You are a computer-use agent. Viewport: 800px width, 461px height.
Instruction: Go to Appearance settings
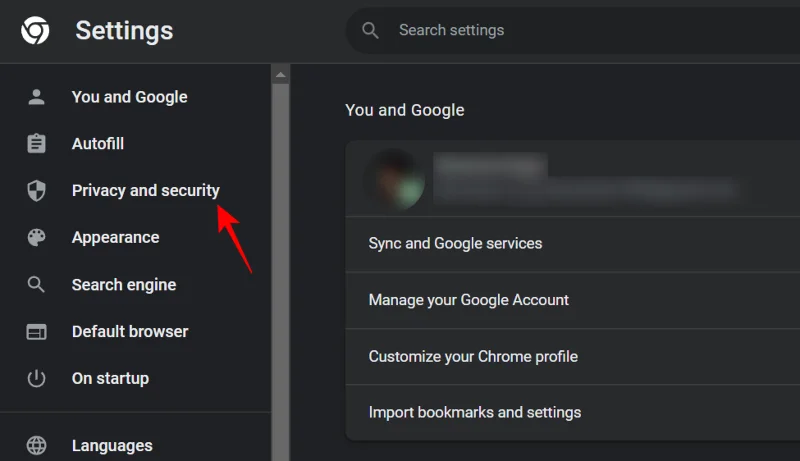115,238
